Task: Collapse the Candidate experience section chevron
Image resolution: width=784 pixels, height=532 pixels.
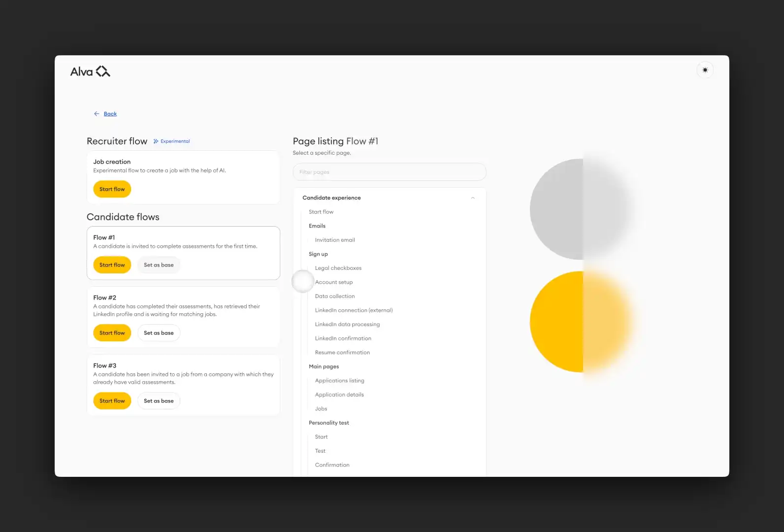Action: (473, 198)
